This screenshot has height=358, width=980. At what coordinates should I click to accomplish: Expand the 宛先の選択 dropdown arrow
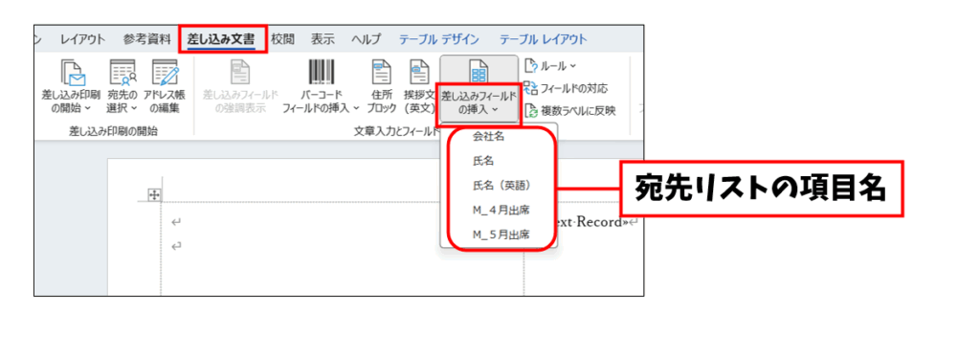134,108
